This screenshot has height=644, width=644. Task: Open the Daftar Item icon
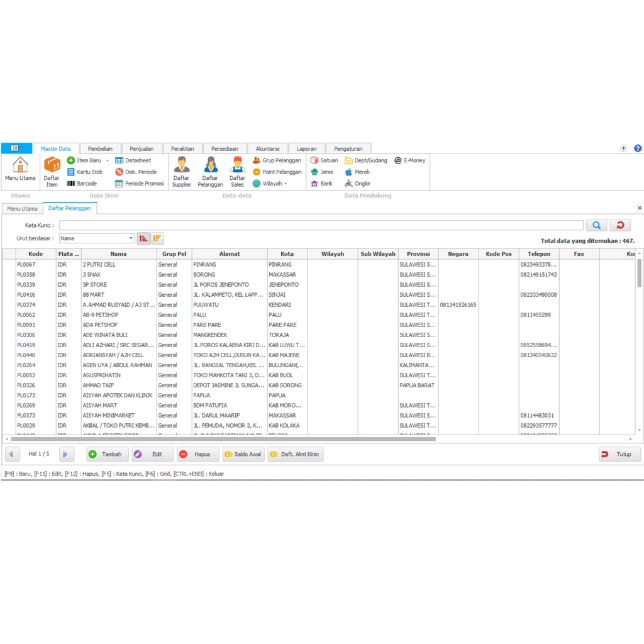52,172
